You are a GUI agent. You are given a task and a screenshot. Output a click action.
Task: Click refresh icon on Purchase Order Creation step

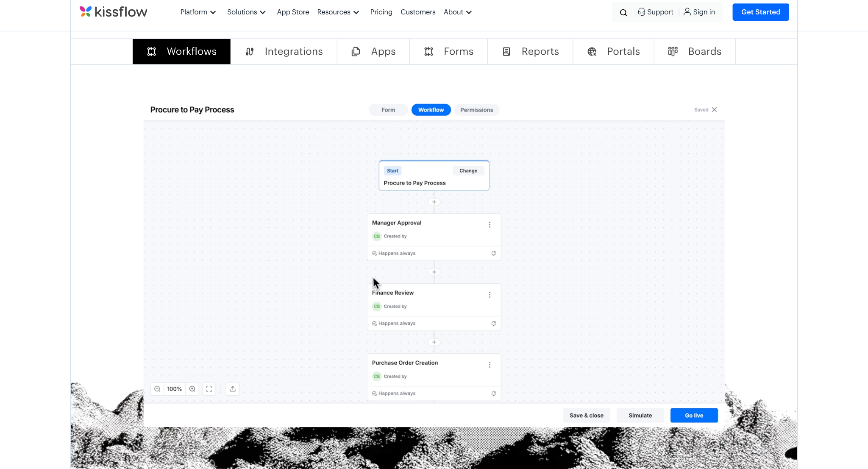point(493,394)
